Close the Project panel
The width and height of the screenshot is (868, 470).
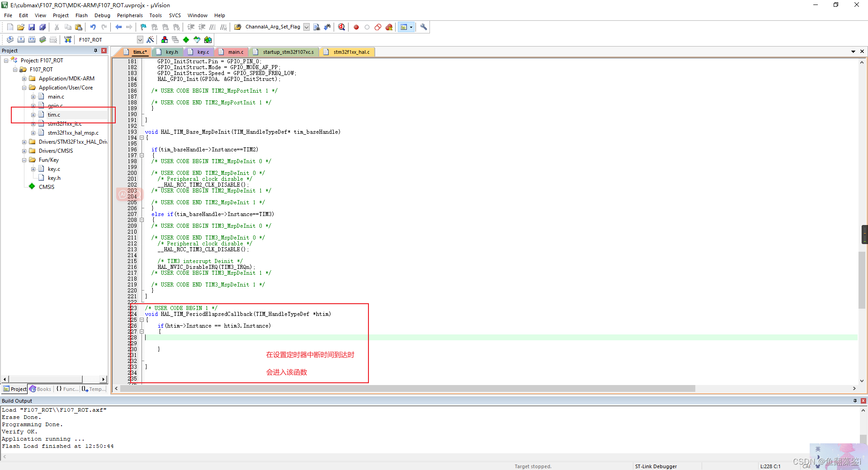click(104, 51)
